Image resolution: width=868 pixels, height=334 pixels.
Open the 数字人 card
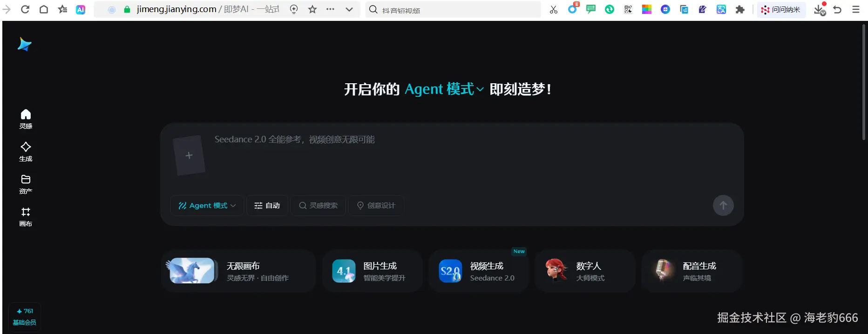tap(585, 271)
